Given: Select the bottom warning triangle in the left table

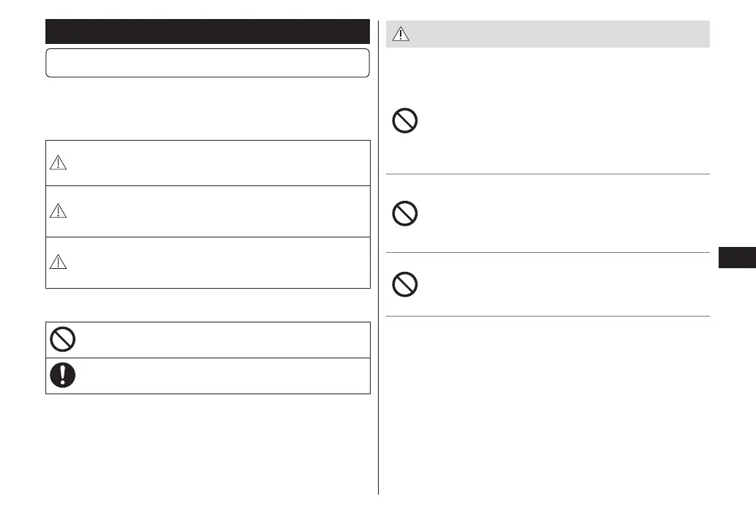Looking at the screenshot, I should point(57,262).
